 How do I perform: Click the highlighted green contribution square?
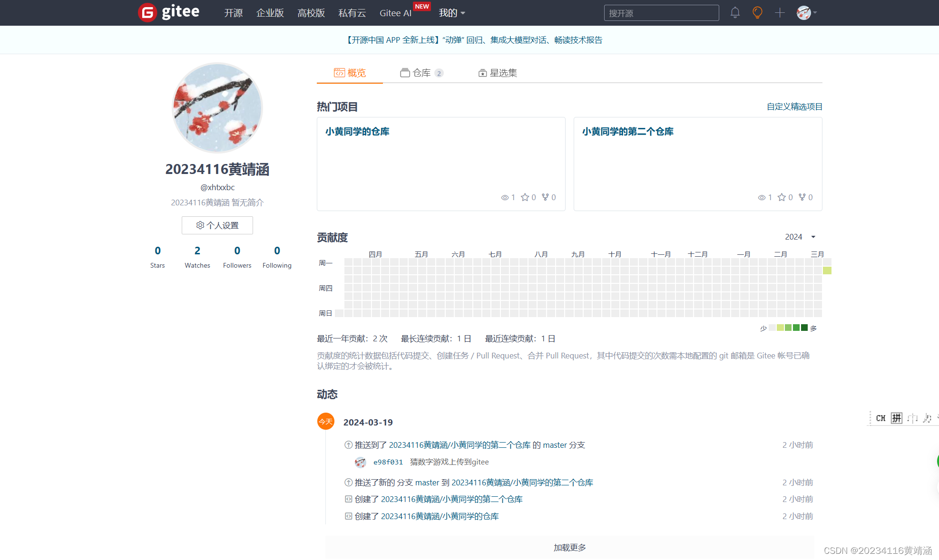pos(827,270)
